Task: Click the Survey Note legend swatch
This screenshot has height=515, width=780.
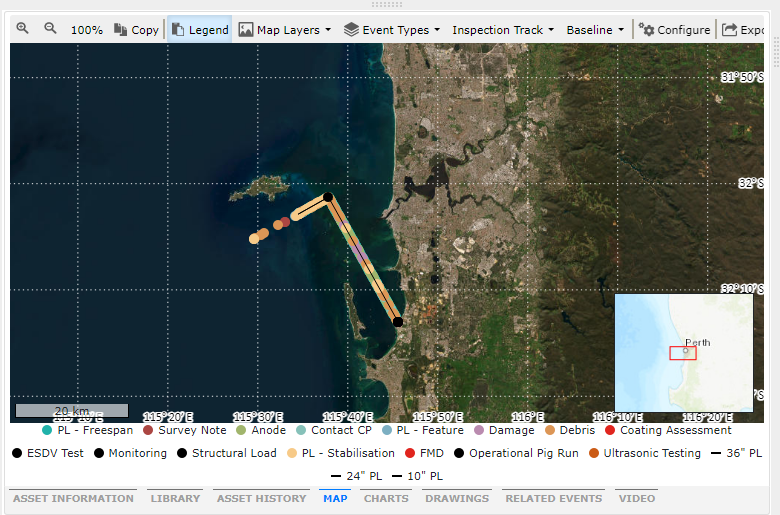Action: pyautogui.click(x=148, y=430)
